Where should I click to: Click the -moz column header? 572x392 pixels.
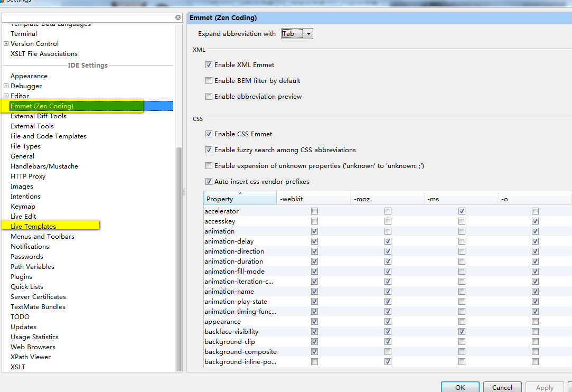[387, 199]
